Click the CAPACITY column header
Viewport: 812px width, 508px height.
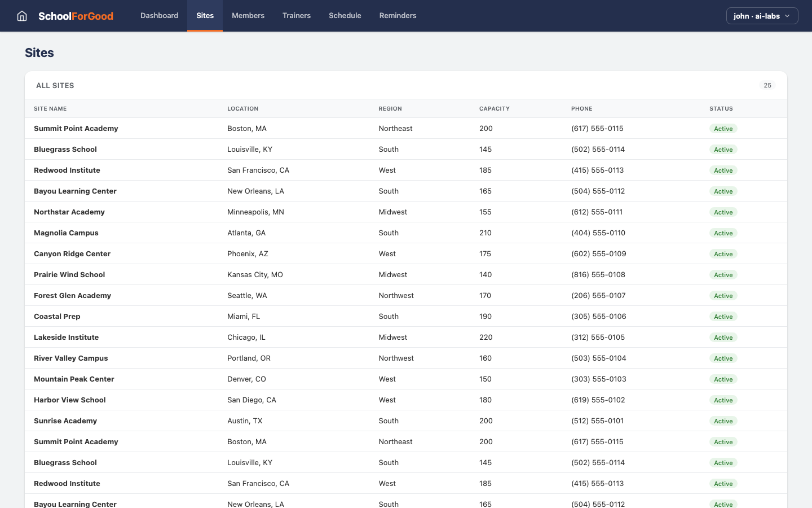coord(495,108)
